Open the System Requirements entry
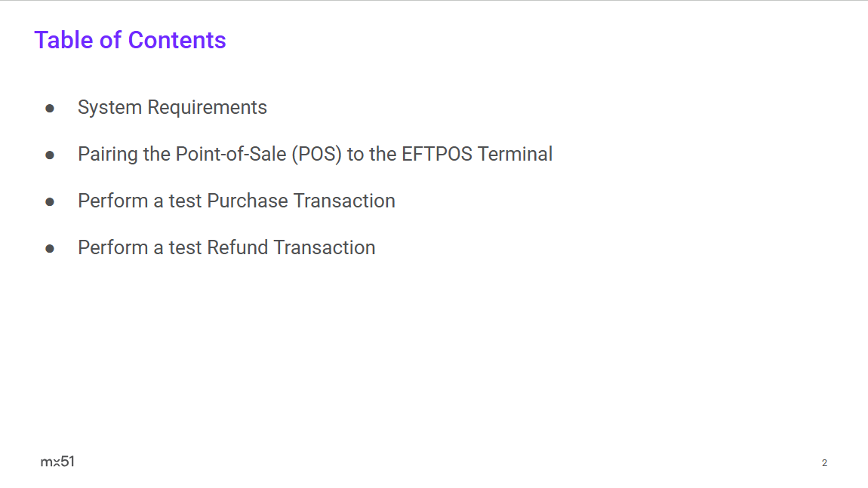Screen dimensions: 868x488 172,108
